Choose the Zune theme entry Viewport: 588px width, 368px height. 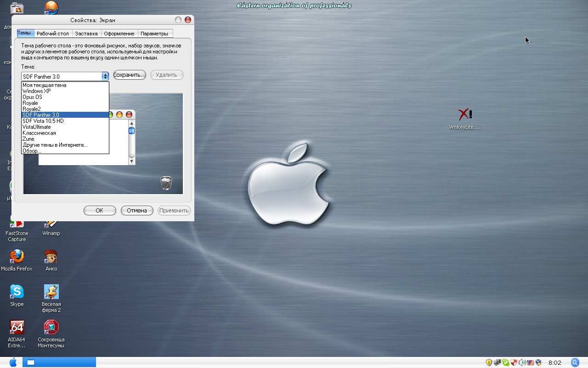coord(65,139)
